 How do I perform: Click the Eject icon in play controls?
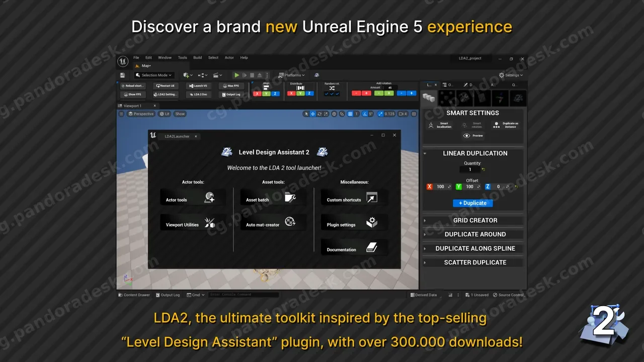click(259, 75)
